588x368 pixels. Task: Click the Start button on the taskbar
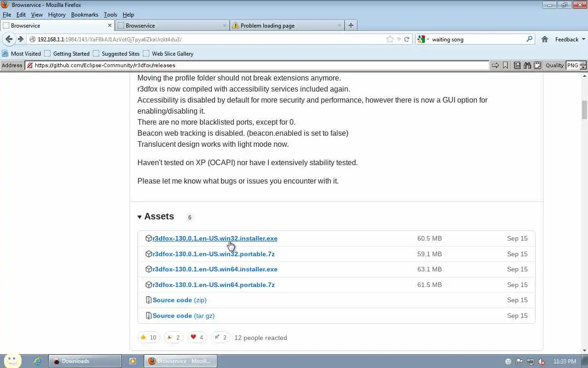[13, 361]
